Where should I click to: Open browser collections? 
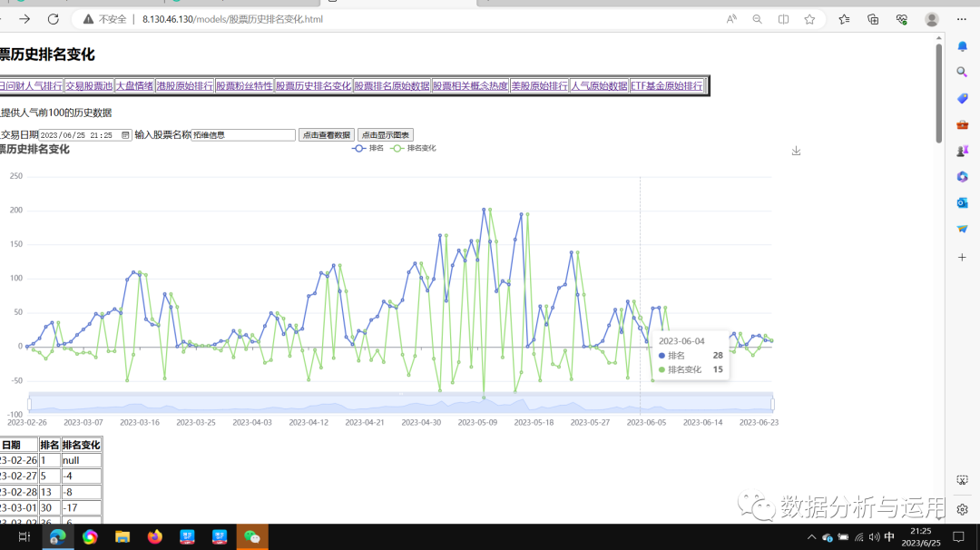873,19
